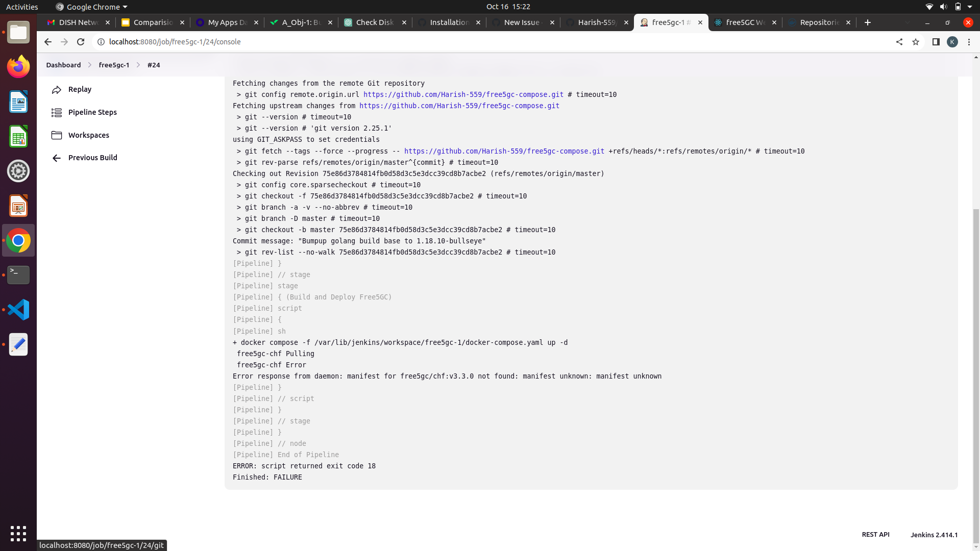The image size is (980, 551).
Task: Click the Replay icon in Jenkins sidebar
Action: (57, 89)
